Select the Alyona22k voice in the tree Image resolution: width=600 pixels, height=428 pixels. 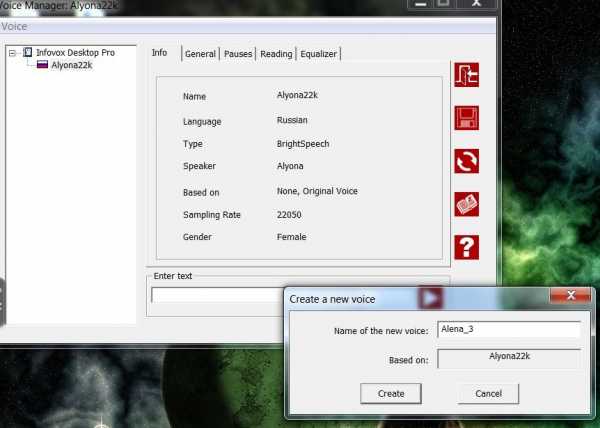(x=71, y=65)
